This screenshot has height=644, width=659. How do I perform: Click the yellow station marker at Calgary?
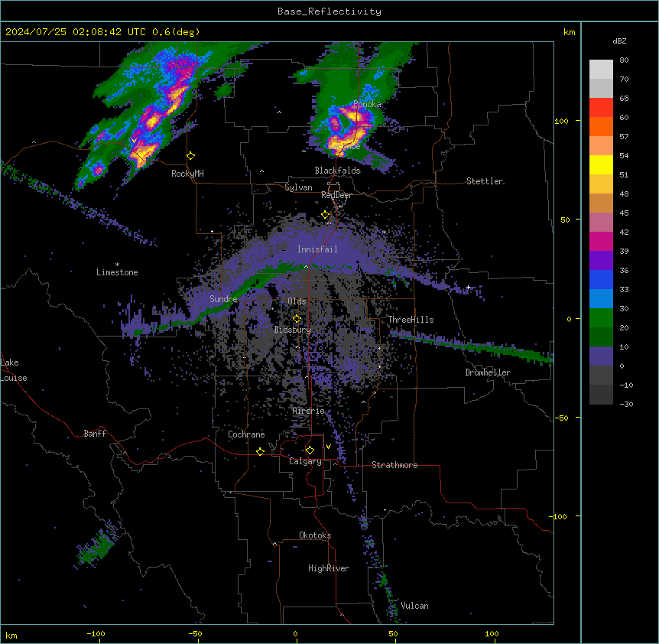(x=310, y=450)
